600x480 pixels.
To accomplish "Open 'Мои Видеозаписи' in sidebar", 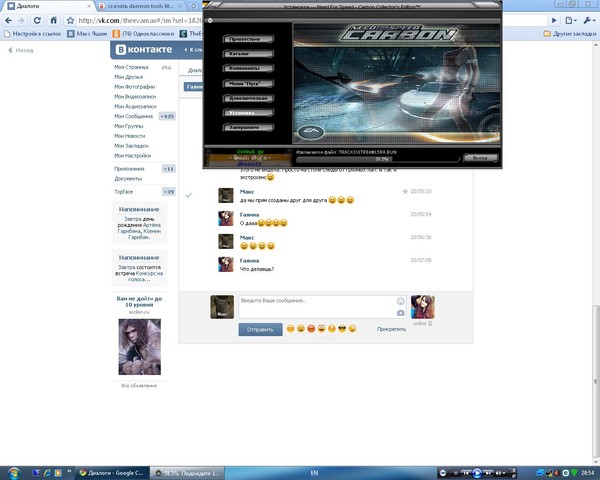I will [135, 97].
